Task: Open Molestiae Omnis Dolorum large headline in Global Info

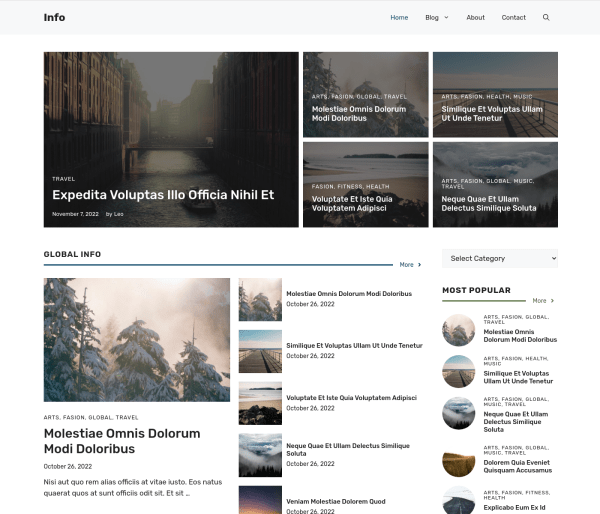Action: pos(122,441)
